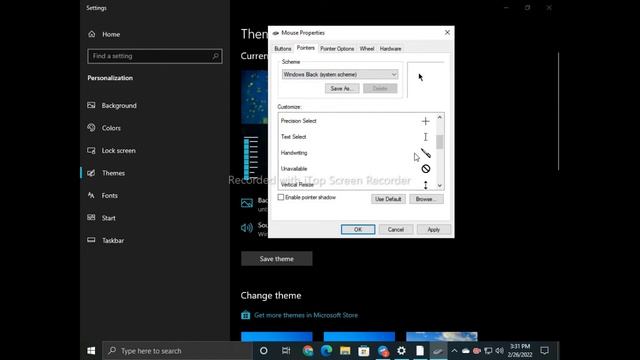The height and width of the screenshot is (360, 640).
Task: Click the Customize list scrollbar thumb
Action: coord(440,142)
